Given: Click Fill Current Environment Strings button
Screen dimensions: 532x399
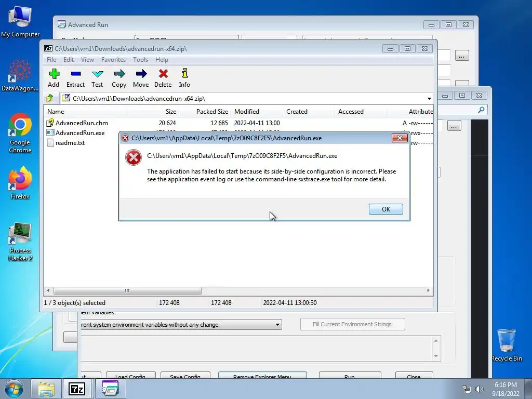Looking at the screenshot, I should [x=353, y=324].
